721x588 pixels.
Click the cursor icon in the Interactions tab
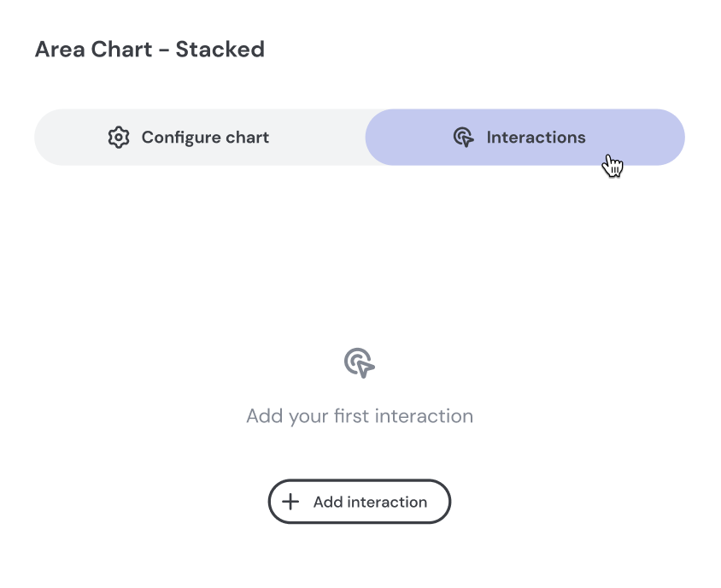463,138
